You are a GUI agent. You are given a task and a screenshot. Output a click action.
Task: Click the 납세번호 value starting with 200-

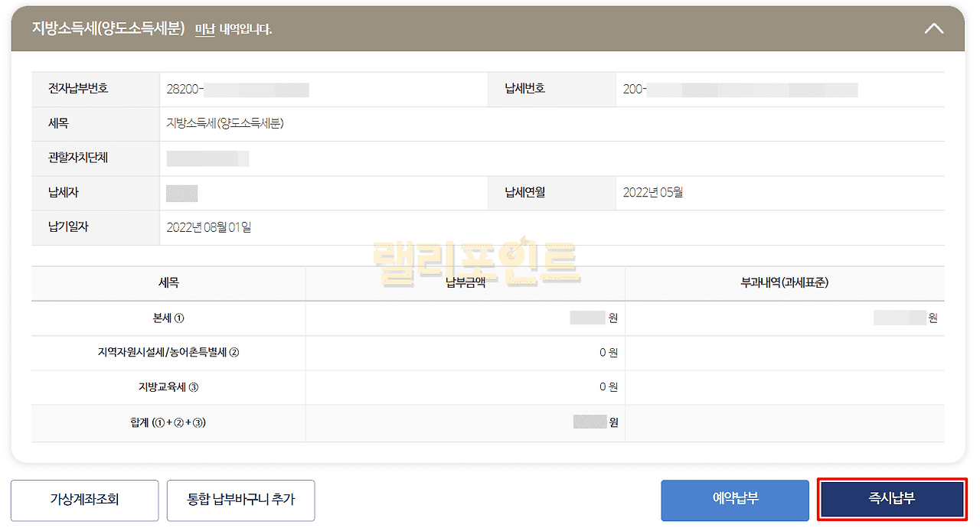(x=740, y=89)
